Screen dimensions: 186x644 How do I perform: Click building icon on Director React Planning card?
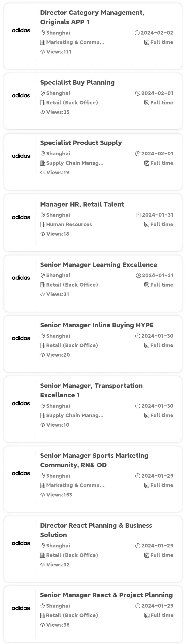click(x=43, y=555)
